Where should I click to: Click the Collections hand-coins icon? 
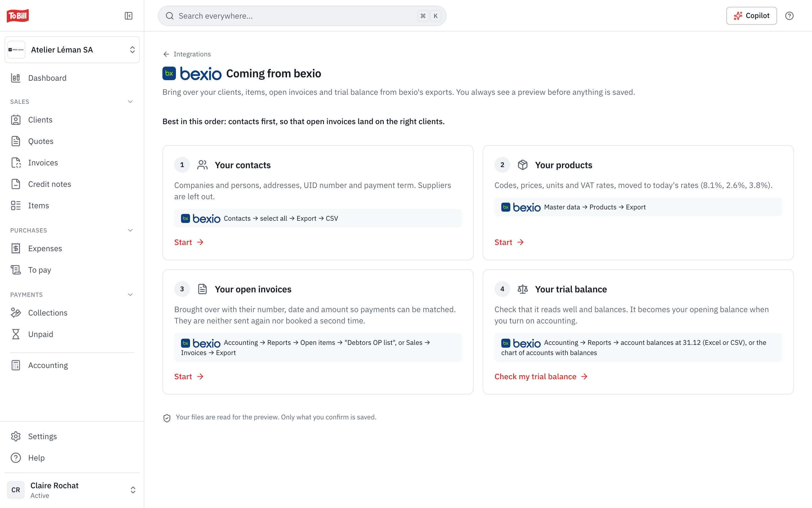(16, 313)
